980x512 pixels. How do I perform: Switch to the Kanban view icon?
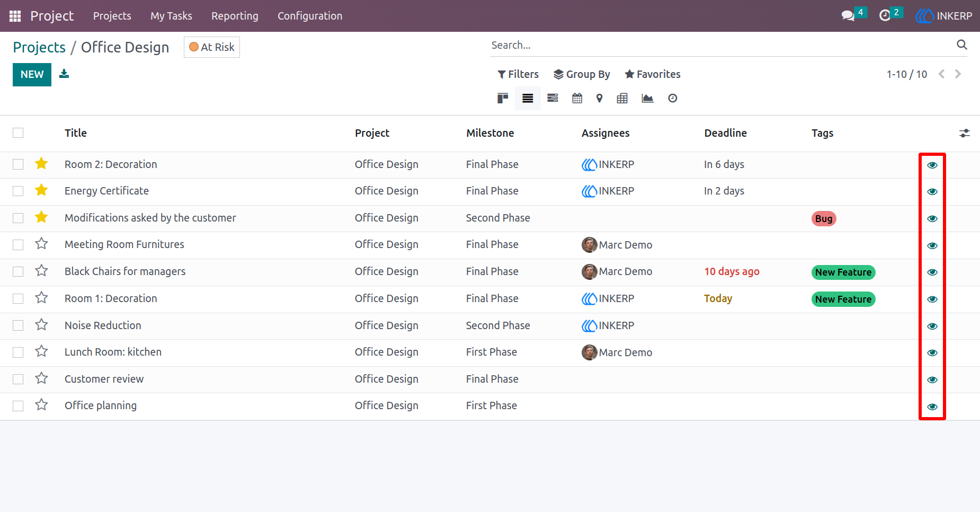[x=503, y=98]
